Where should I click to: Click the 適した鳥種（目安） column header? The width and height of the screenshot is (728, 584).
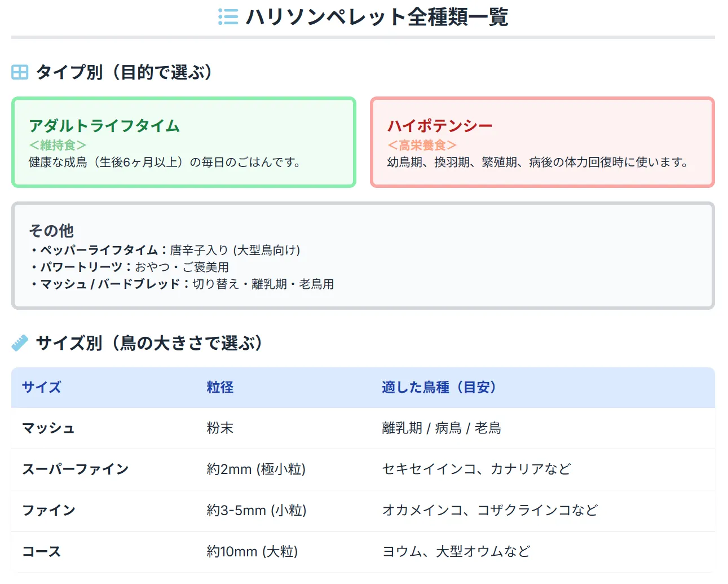439,388
